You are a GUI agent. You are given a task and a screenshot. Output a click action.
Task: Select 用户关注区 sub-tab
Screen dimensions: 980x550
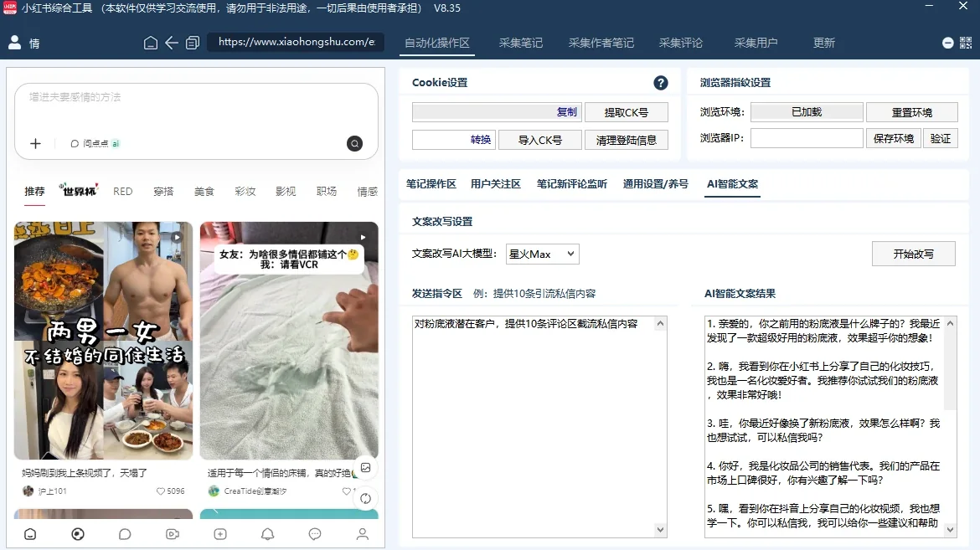[496, 183]
